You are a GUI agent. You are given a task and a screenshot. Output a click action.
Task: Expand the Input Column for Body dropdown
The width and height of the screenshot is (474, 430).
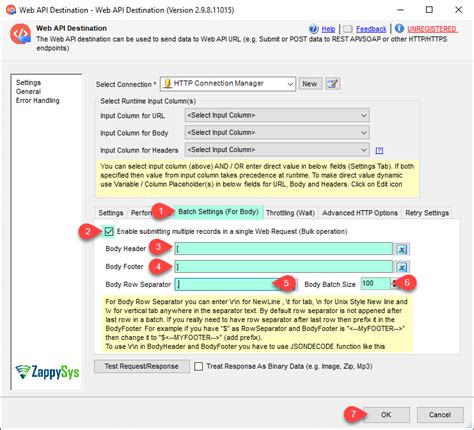coord(277,133)
